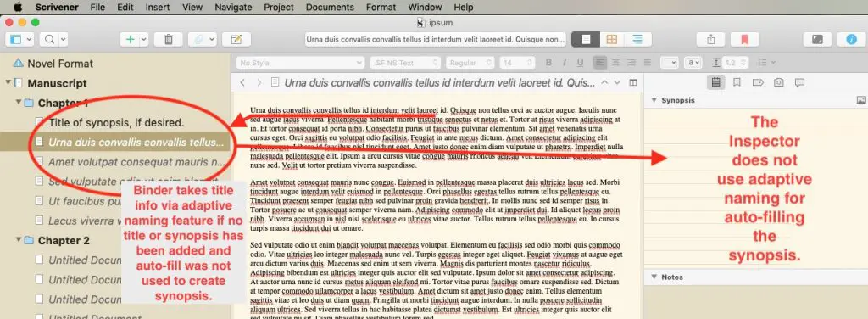Open the Format menu
Viewport: 868px width, 319px height.
pos(381,7)
